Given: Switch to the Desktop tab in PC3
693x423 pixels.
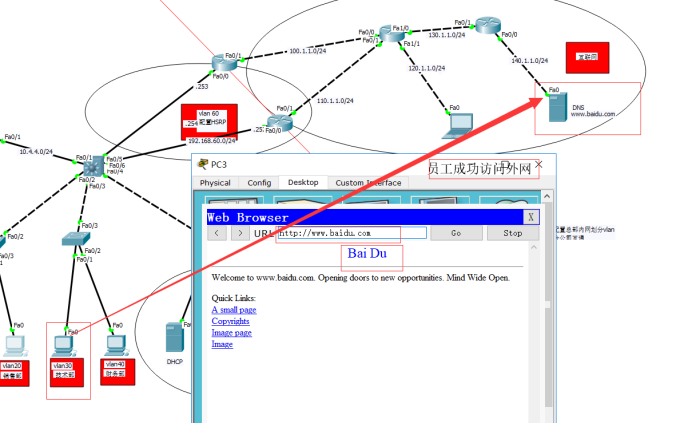Looking at the screenshot, I should pos(303,182).
